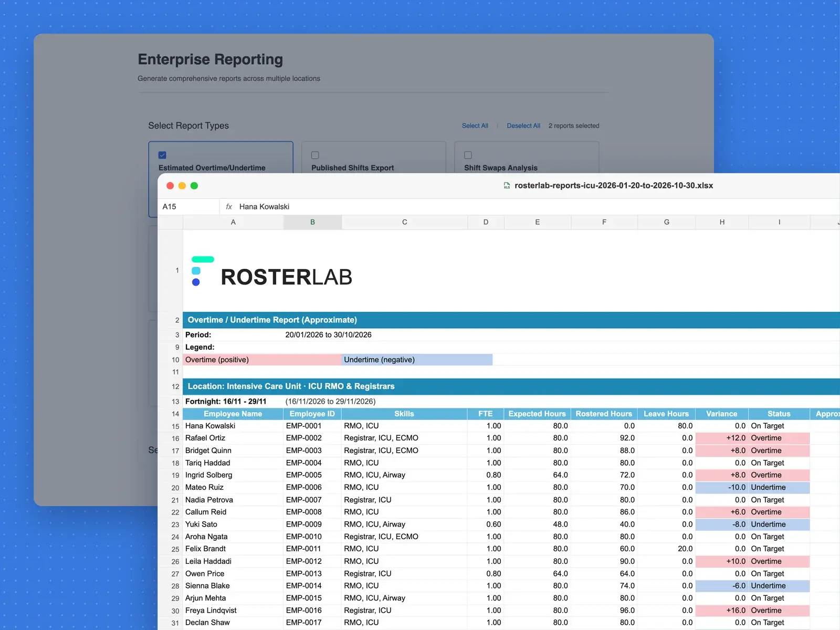Screen dimensions: 840x630
Task: Click the EMP-0010 cell
Action: 312,537
